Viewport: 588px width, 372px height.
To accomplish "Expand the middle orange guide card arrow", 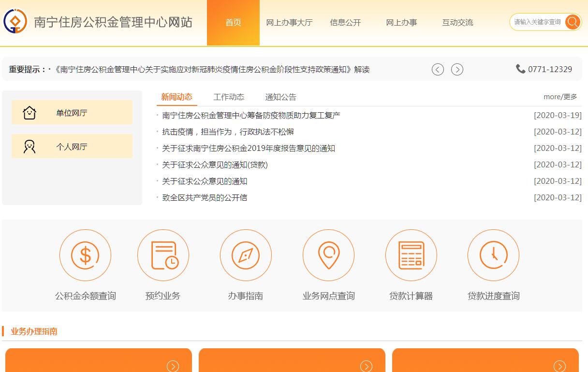I will [366, 366].
